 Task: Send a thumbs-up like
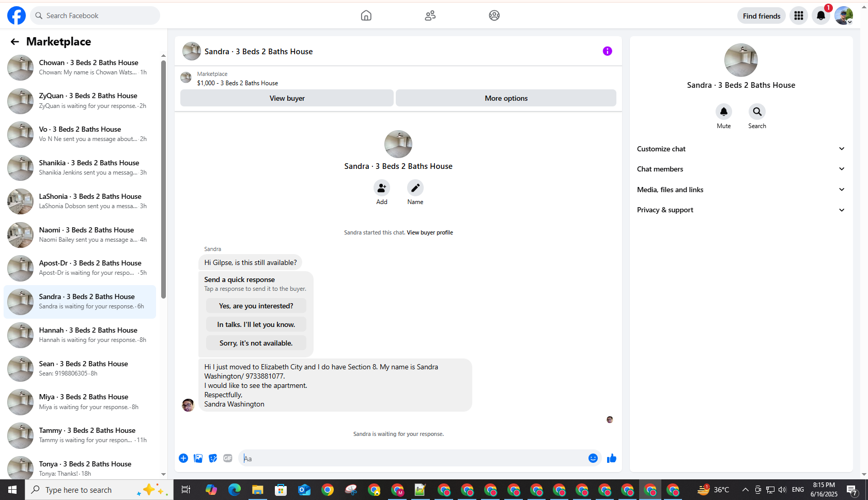pyautogui.click(x=612, y=458)
